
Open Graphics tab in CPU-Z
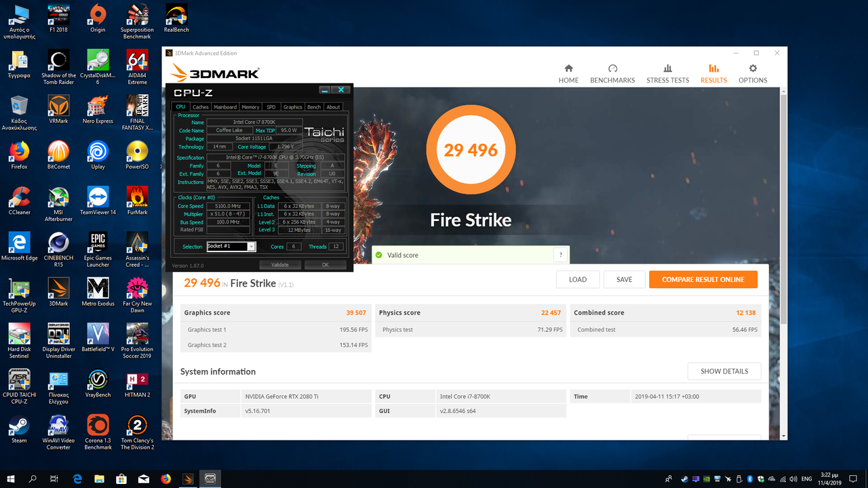pos(293,107)
